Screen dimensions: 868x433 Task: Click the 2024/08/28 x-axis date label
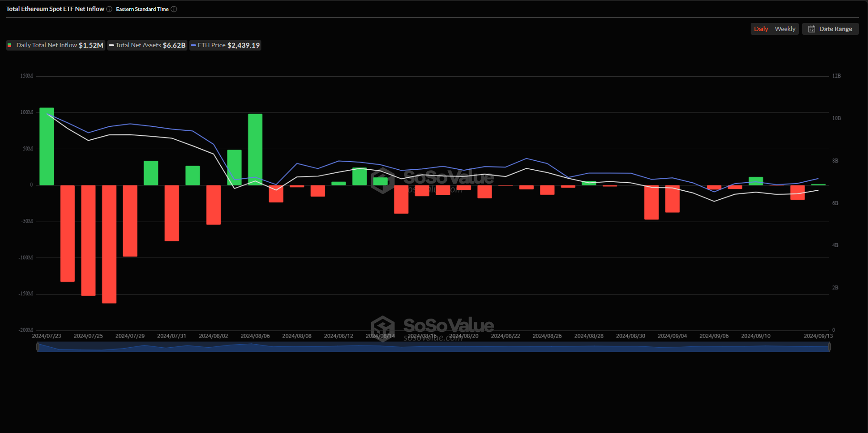click(589, 336)
